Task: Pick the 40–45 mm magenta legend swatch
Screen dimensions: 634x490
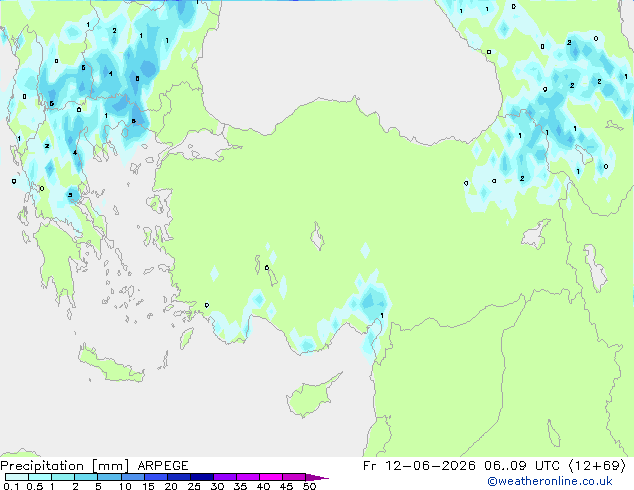Action: [x=271, y=477]
